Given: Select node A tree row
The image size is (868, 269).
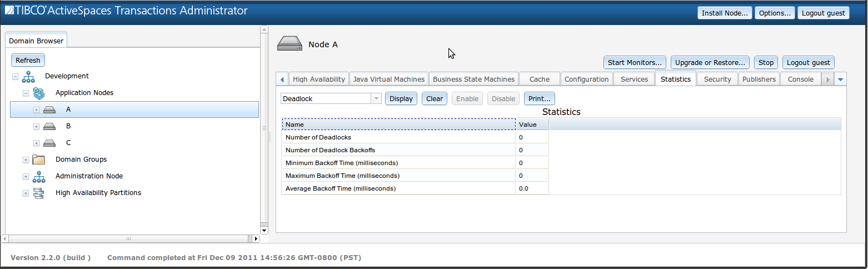Looking at the screenshot, I should pos(134,109).
